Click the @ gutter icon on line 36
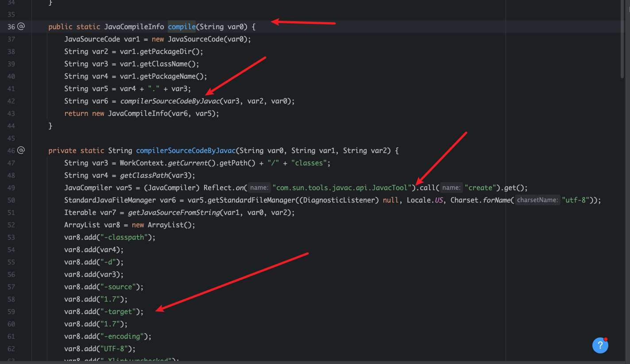630x364 pixels. [x=21, y=27]
